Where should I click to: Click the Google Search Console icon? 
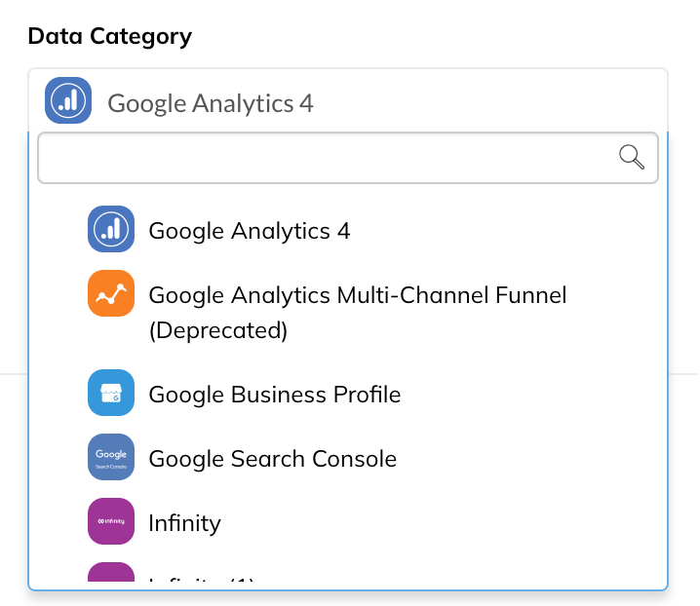coord(111,457)
